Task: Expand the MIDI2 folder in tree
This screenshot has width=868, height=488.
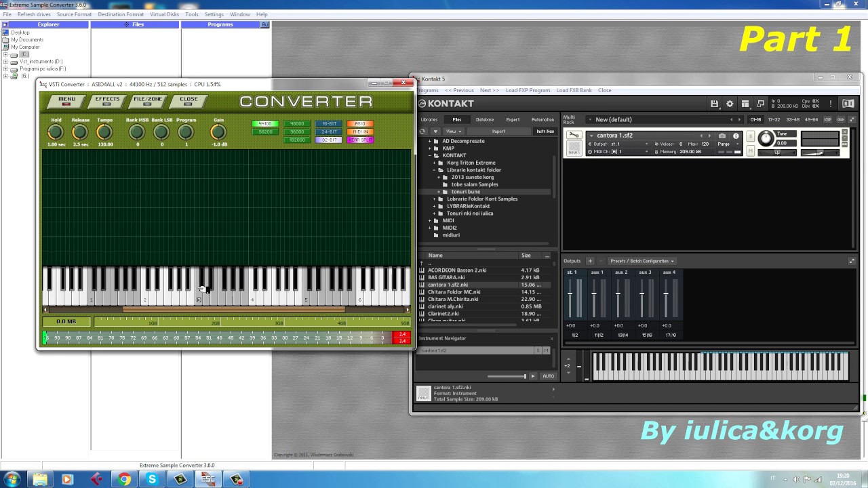Action: click(x=430, y=228)
